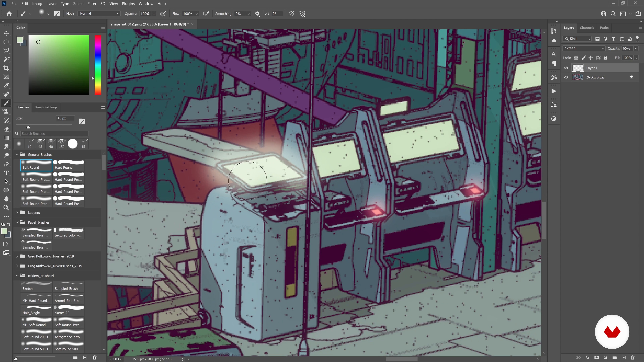Image resolution: width=644 pixels, height=362 pixels.
Task: Select Soft Round 500 brush
Action: tap(68, 347)
